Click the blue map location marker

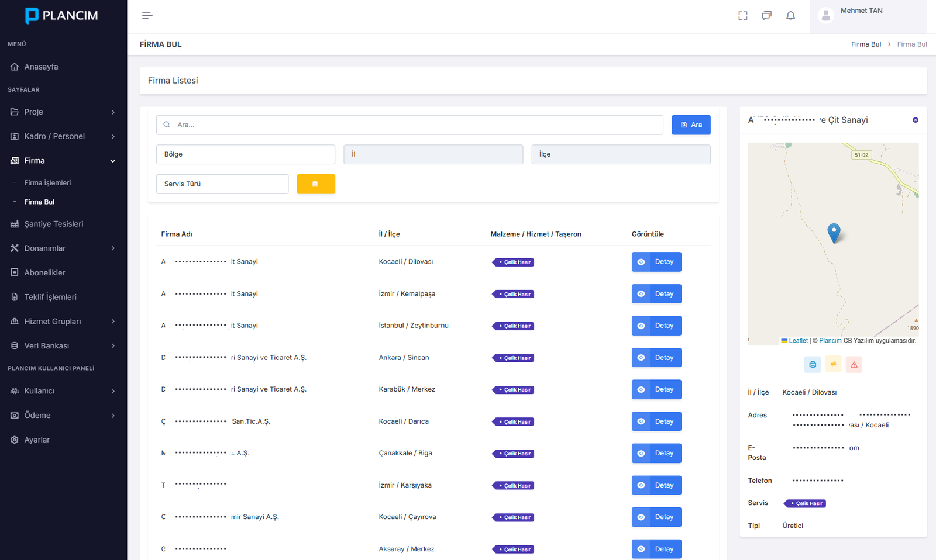[x=834, y=233]
